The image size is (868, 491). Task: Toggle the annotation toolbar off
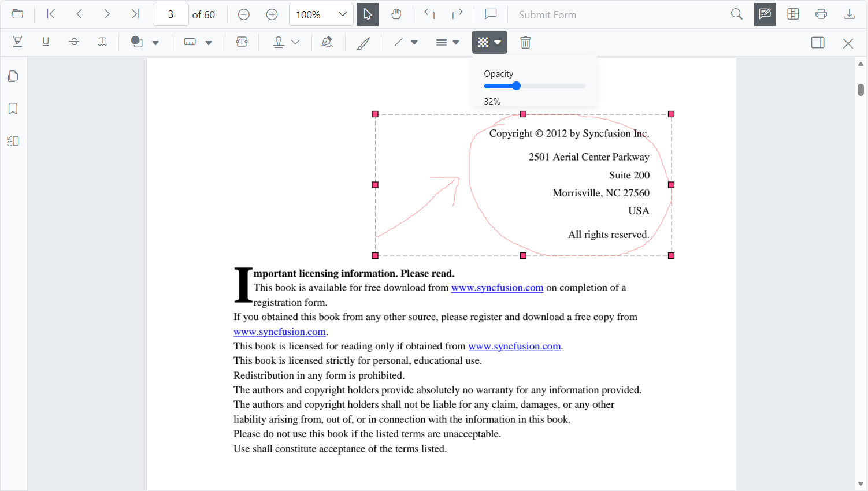pyautogui.click(x=764, y=14)
